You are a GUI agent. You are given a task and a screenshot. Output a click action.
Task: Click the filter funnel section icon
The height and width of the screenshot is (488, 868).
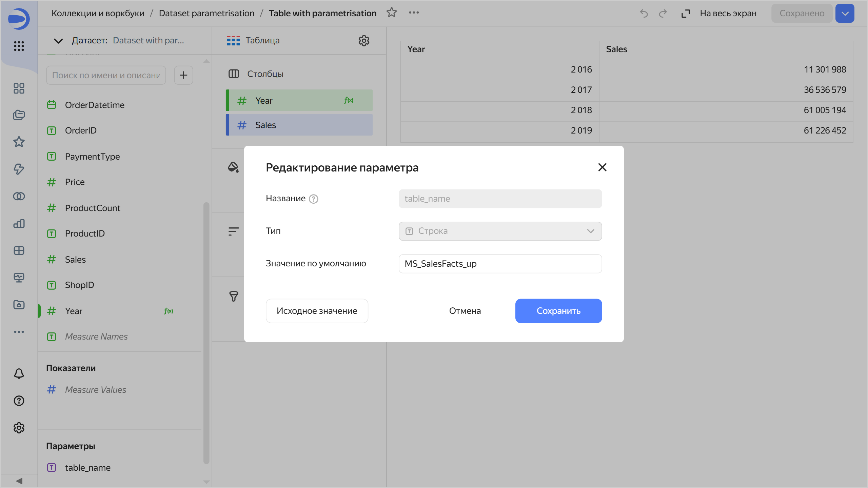[234, 296]
